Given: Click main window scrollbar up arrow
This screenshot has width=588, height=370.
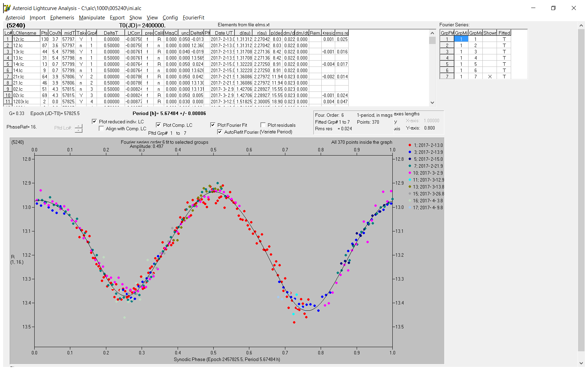Looking at the screenshot, I should pyautogui.click(x=581, y=25).
